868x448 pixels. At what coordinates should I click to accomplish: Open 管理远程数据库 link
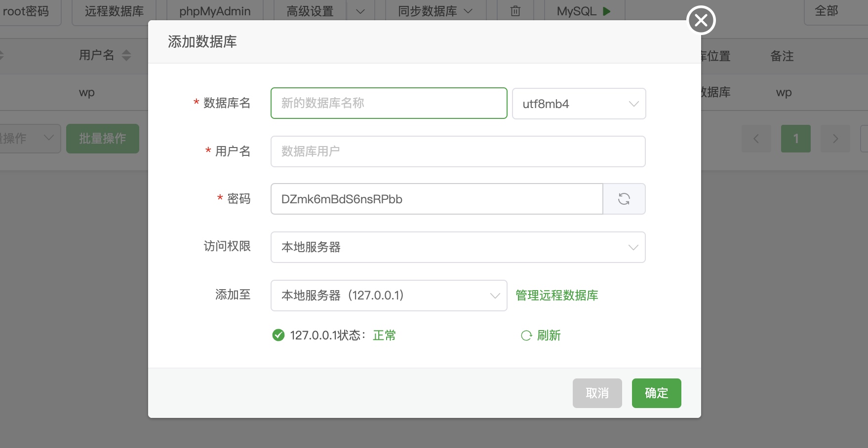tap(557, 296)
